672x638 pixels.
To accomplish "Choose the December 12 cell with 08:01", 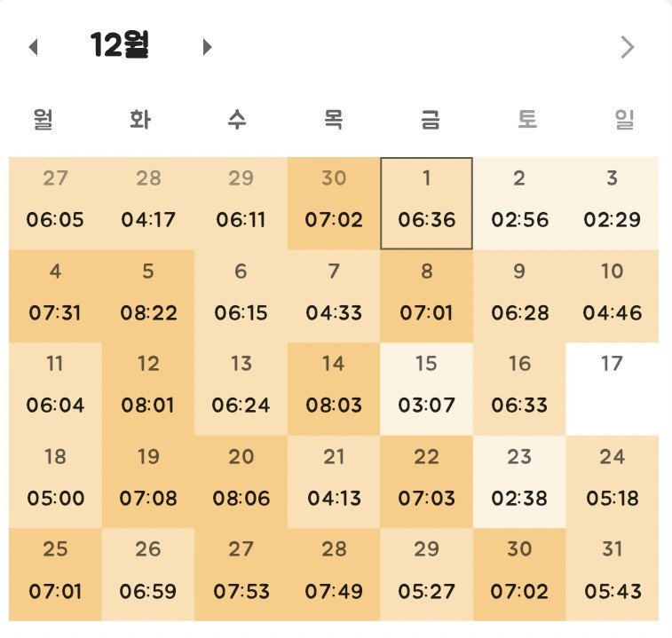I will pos(148,388).
